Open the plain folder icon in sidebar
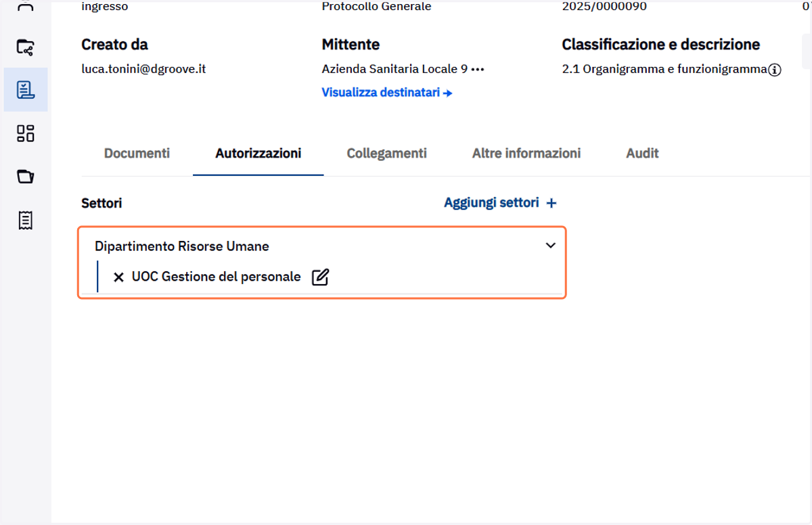 click(25, 177)
